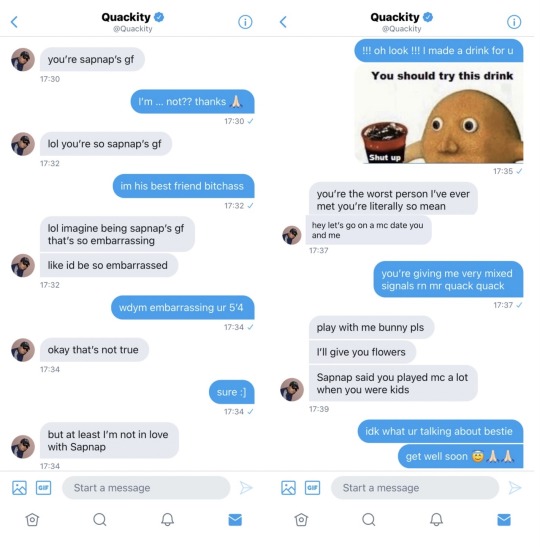The image size is (540, 547).
Task: Attach a photo in right message bar
Action: click(288, 488)
